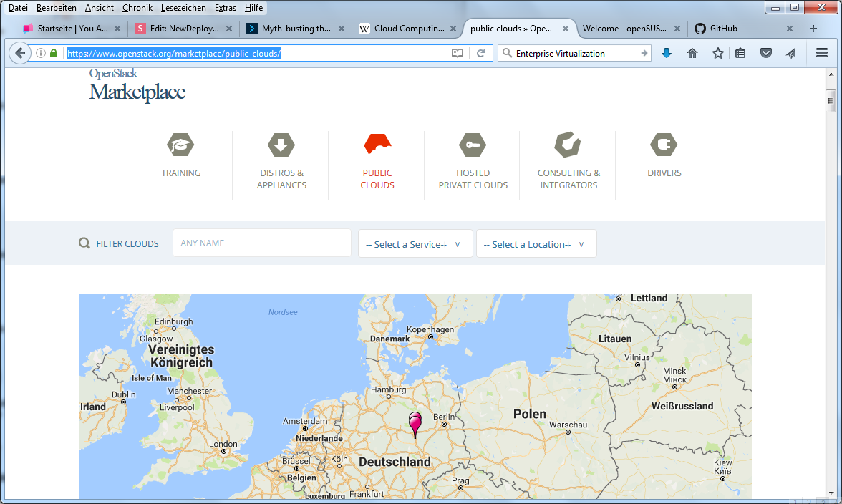The height and width of the screenshot is (504, 842).
Task: Click the page scrollbar thumb
Action: pyautogui.click(x=831, y=100)
